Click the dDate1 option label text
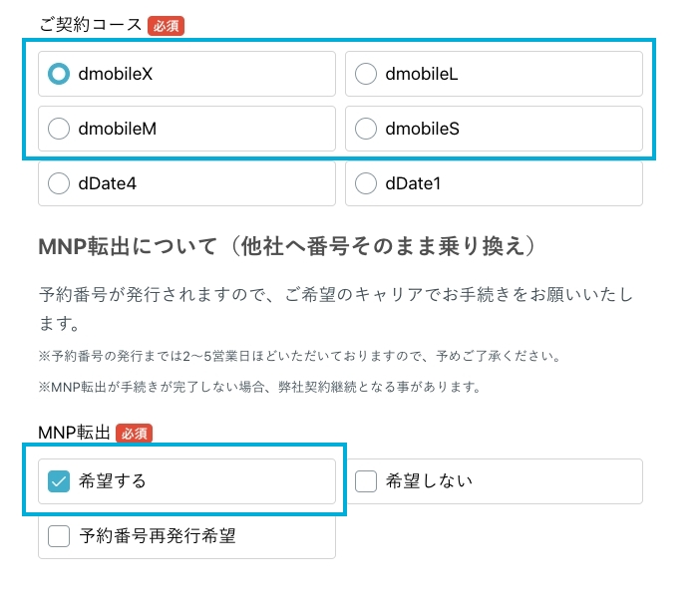Image resolution: width=700 pixels, height=604 pixels. click(413, 183)
